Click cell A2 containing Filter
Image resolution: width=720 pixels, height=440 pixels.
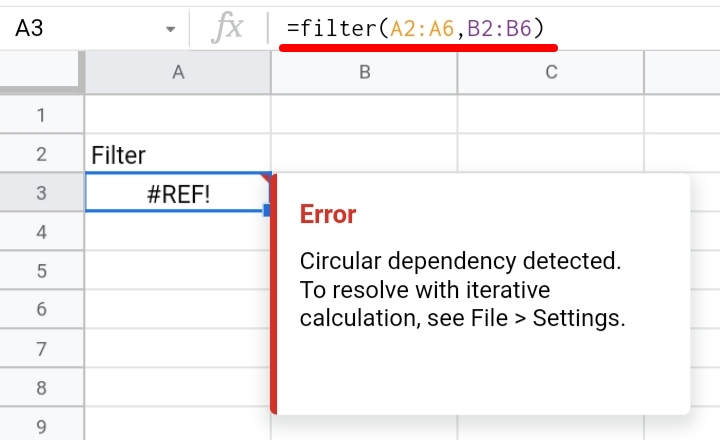178,154
